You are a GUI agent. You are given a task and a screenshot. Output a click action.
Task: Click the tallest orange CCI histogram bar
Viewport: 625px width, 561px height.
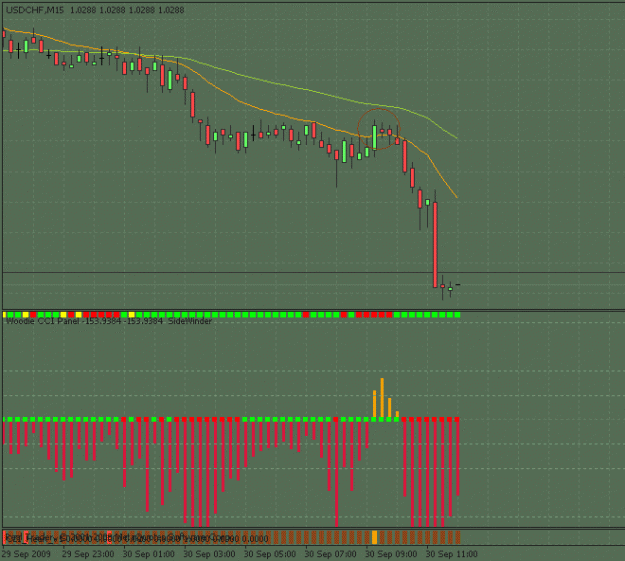click(382, 398)
